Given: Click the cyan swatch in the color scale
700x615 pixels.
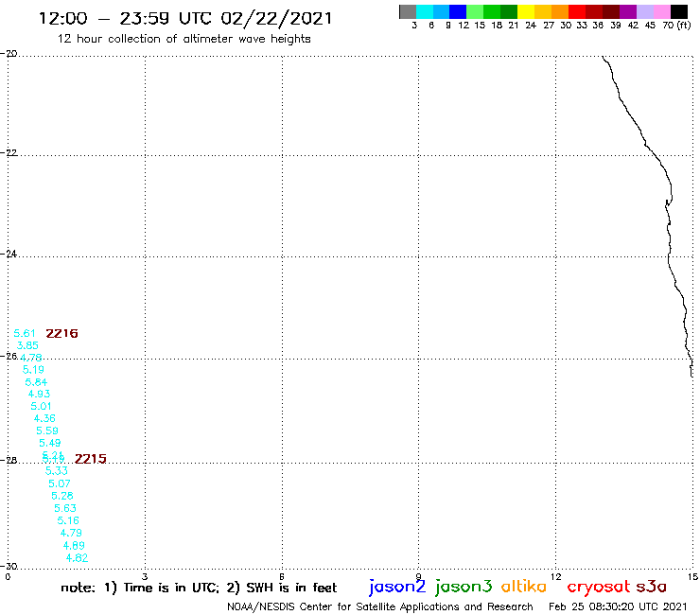Looking at the screenshot, I should [425, 11].
